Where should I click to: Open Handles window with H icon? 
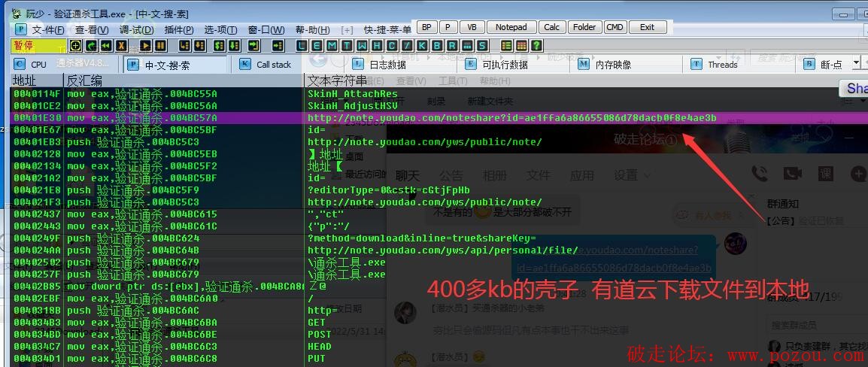click(x=378, y=45)
